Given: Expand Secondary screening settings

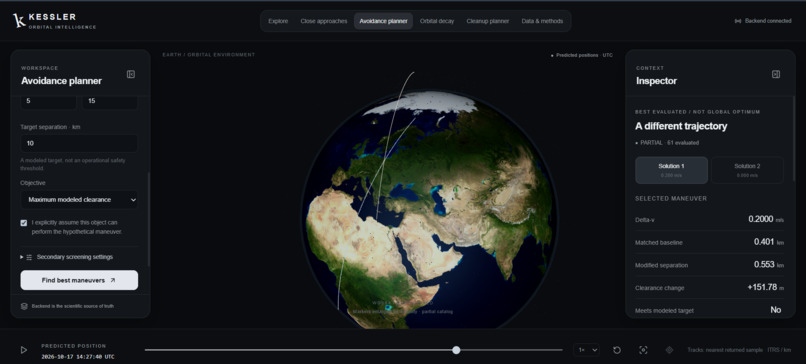Looking at the screenshot, I should point(67,257).
